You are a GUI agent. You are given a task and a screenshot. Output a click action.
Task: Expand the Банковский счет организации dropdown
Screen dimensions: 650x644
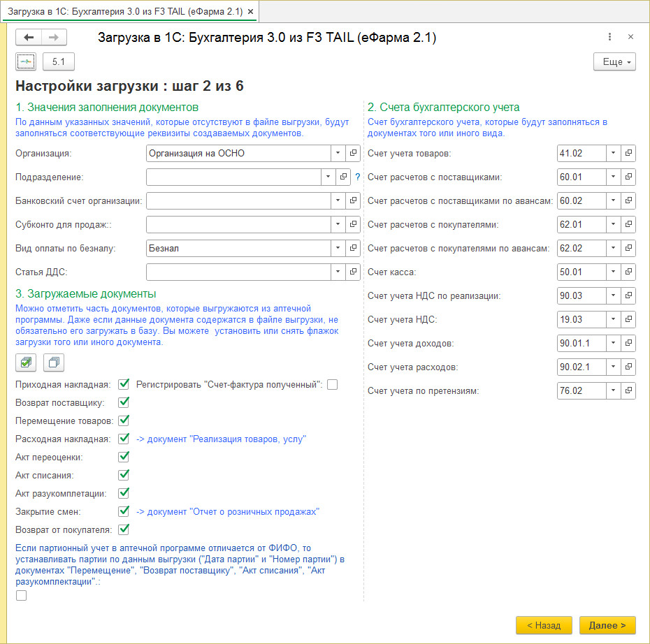[x=338, y=200]
